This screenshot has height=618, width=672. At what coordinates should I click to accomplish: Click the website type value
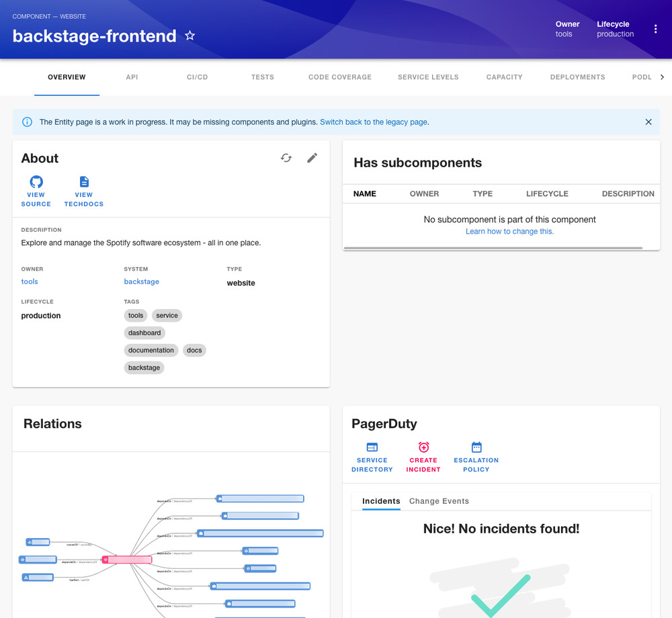pos(241,283)
